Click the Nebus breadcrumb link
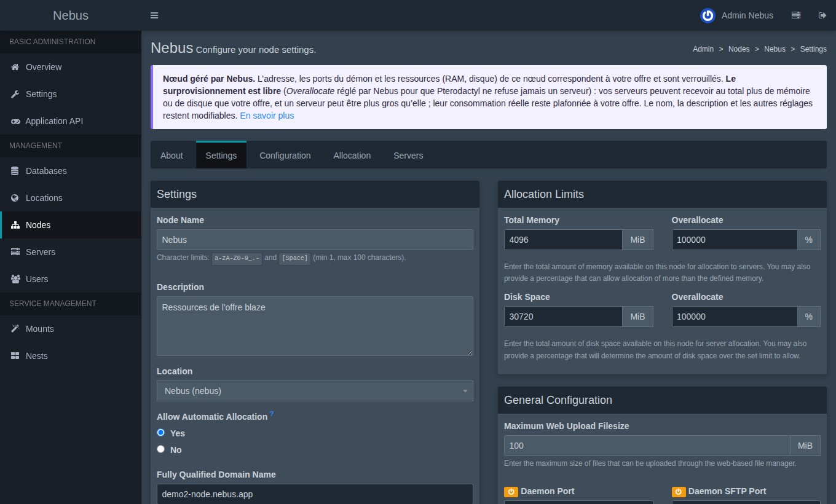Screen dimensions: 836x504 tap(775, 49)
